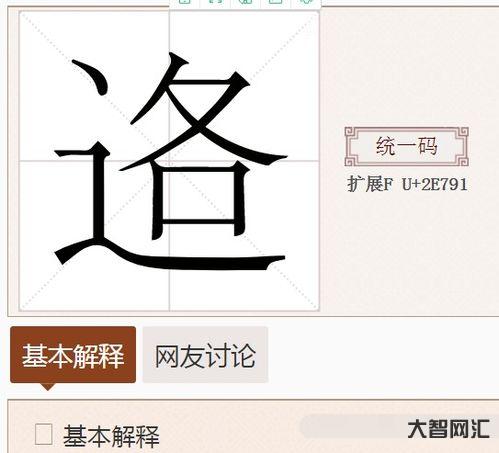Image resolution: width=499 pixels, height=453 pixels.
Task: Click the U+2E791 code point value
Action: (x=435, y=184)
